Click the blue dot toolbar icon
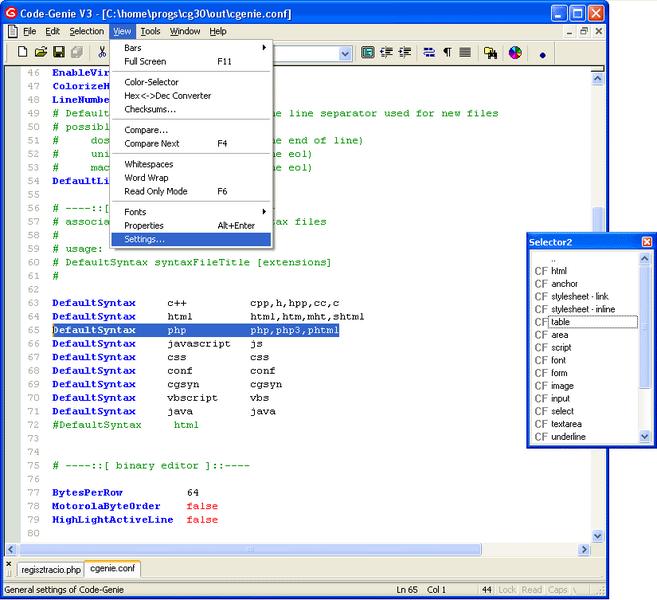 point(543,55)
